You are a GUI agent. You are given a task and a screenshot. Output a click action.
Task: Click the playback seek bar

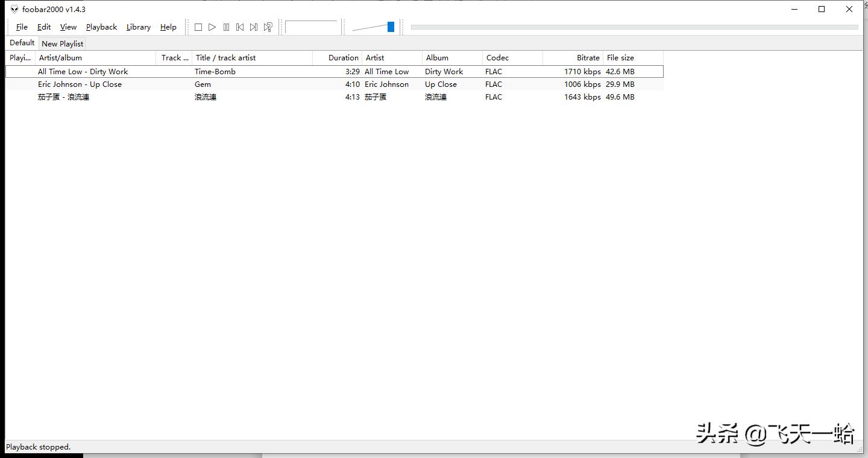tap(634, 27)
